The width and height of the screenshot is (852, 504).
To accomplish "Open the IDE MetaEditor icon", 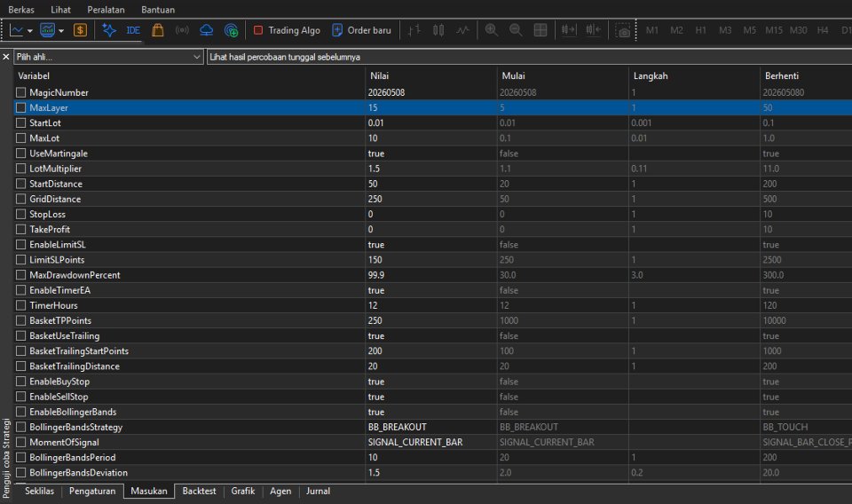I will pos(133,30).
